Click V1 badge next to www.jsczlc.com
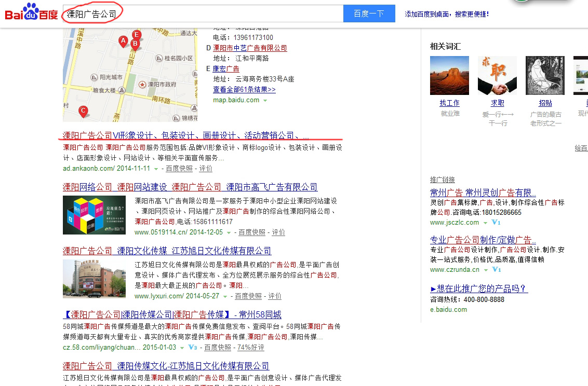This screenshot has width=588, height=386. [496, 223]
